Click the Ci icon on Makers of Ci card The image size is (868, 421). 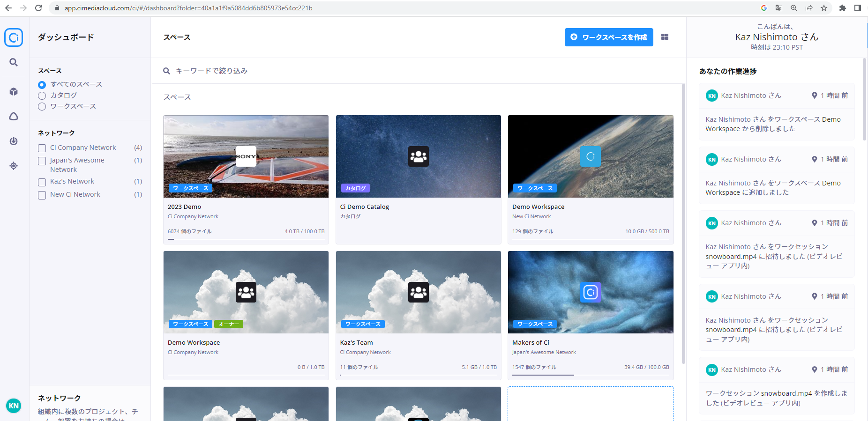tap(591, 292)
